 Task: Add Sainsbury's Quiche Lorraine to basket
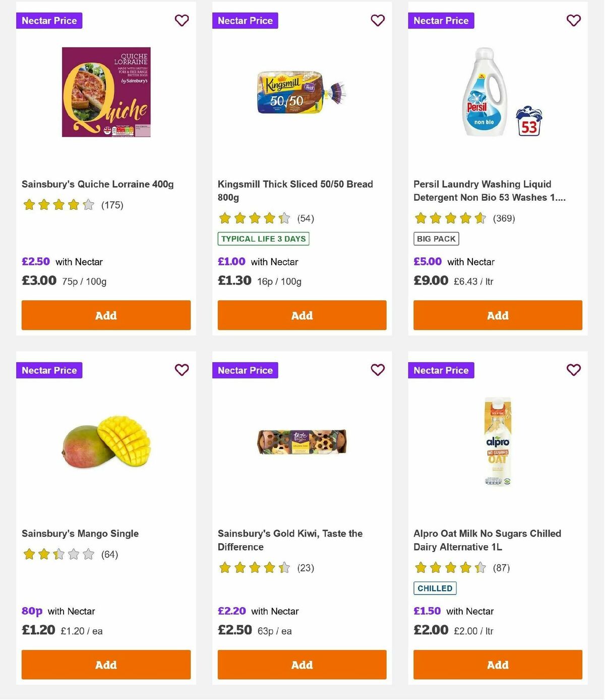point(105,315)
